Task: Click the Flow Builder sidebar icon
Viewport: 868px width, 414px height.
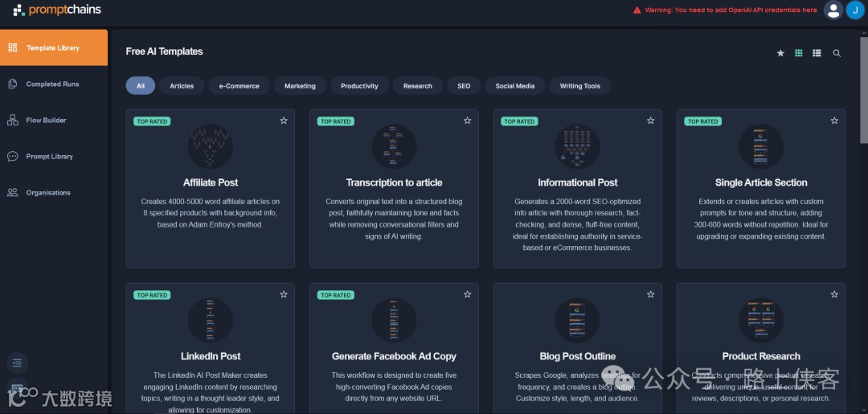Action: pos(13,120)
